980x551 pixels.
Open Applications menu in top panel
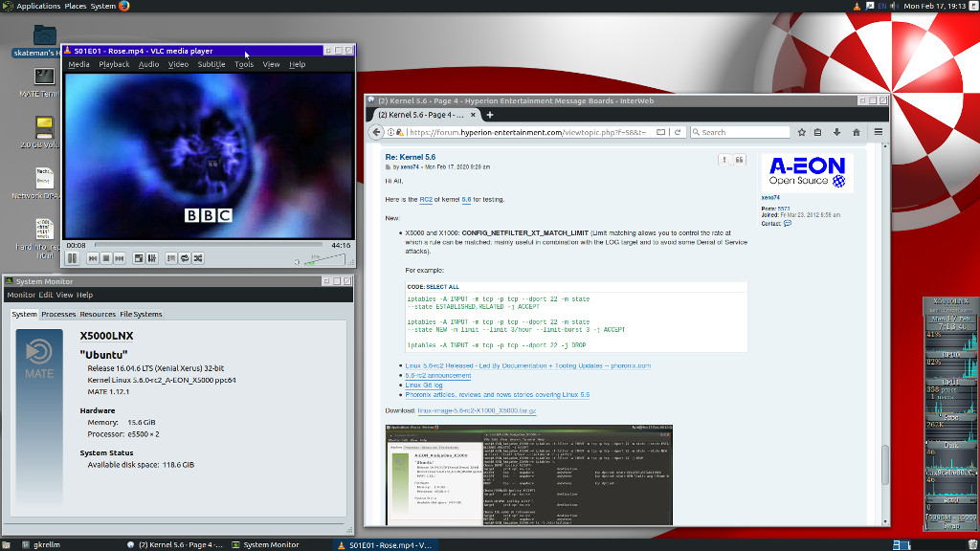38,7
